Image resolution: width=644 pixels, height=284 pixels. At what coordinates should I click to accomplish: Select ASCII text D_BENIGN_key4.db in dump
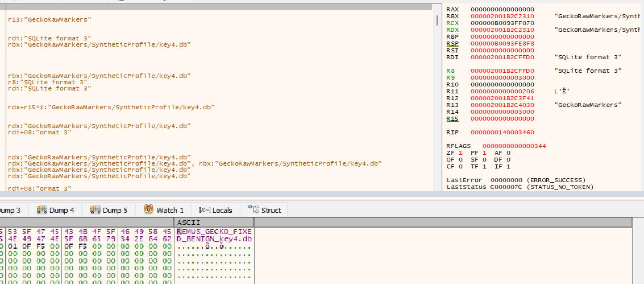(214, 239)
